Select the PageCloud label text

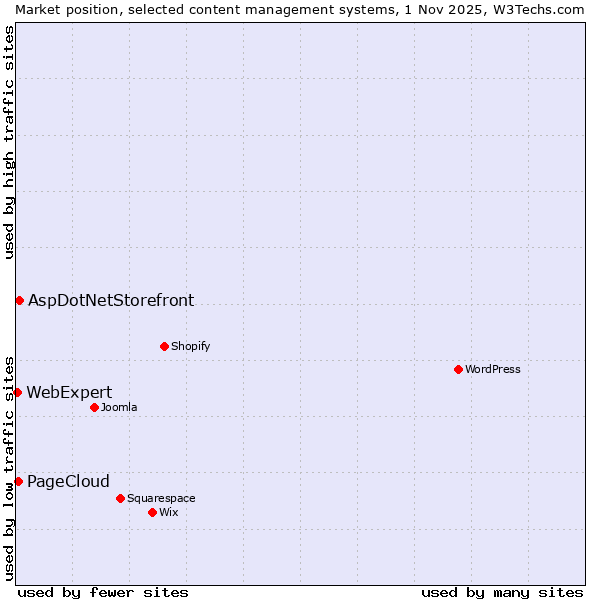pyautogui.click(x=68, y=481)
